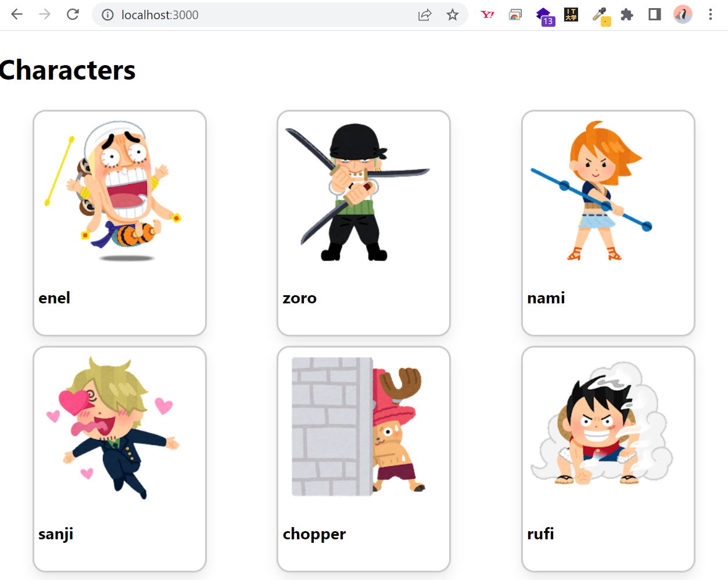Select the "nami" name label
Viewport: 728px width, 580px height.
(x=546, y=298)
